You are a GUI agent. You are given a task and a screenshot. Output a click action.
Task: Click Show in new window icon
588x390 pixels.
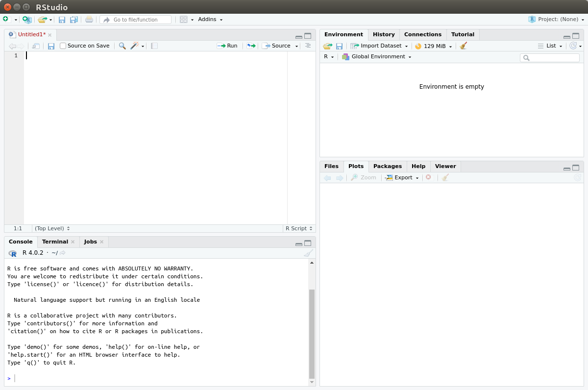point(36,46)
